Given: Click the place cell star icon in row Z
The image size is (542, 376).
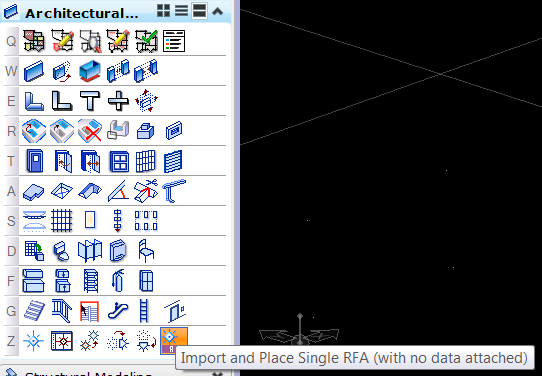Looking at the screenshot, I should tap(34, 341).
